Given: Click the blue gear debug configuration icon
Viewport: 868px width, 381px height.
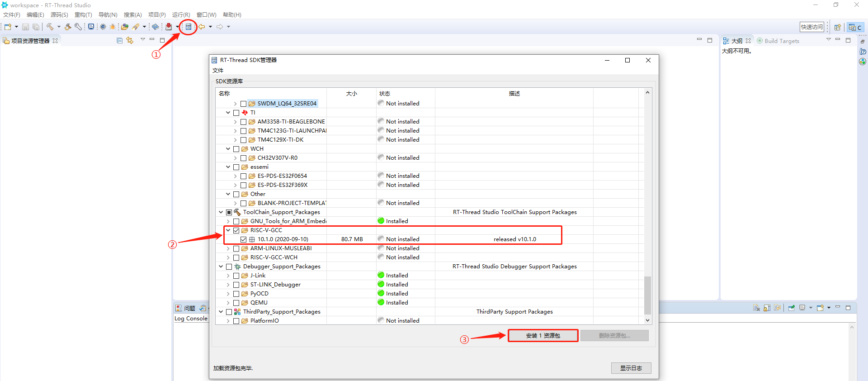Looking at the screenshot, I should click(x=103, y=27).
